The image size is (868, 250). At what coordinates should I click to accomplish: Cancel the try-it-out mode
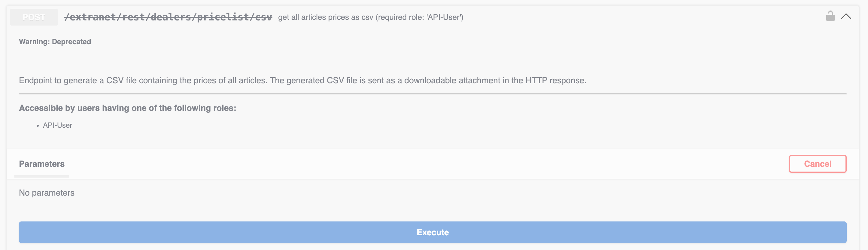(x=817, y=164)
